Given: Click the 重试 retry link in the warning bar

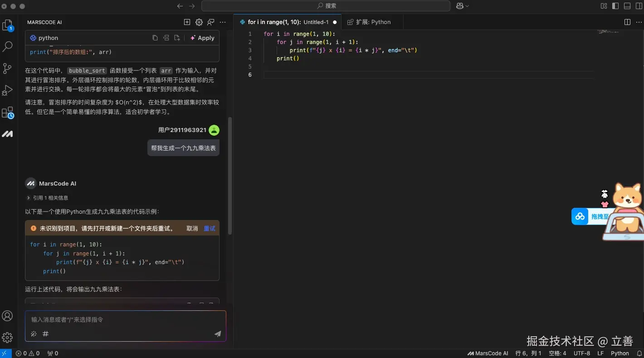Looking at the screenshot, I should [209, 229].
